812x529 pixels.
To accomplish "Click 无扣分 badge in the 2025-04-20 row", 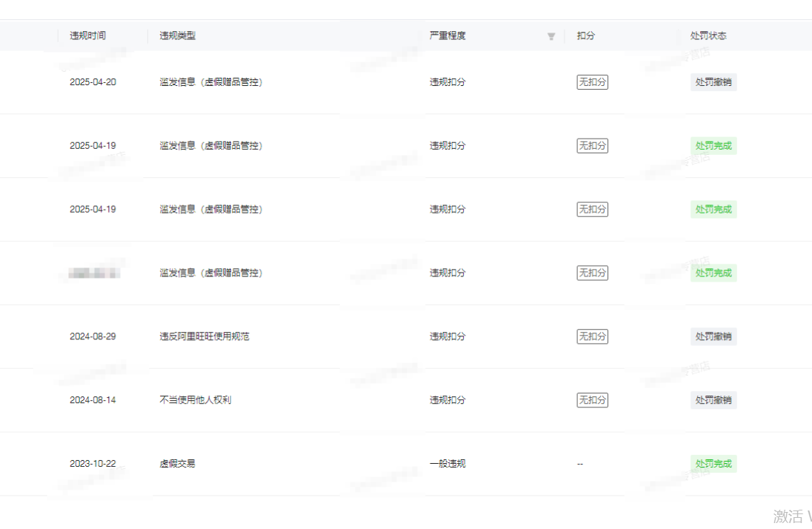I will pyautogui.click(x=592, y=82).
